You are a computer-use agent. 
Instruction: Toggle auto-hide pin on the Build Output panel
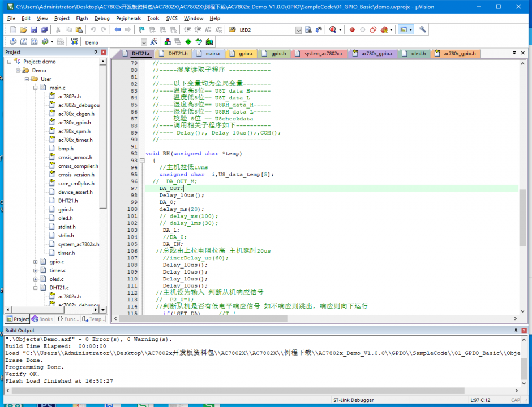click(516, 331)
